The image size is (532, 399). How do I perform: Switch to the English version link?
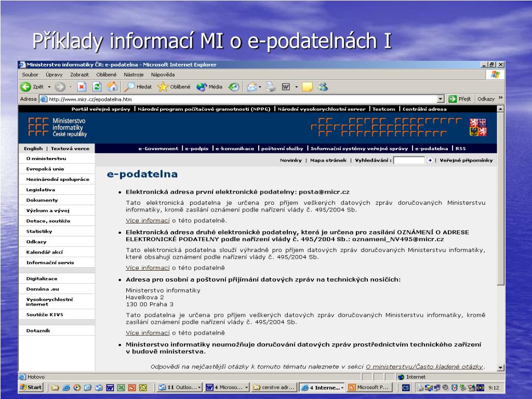(x=33, y=148)
